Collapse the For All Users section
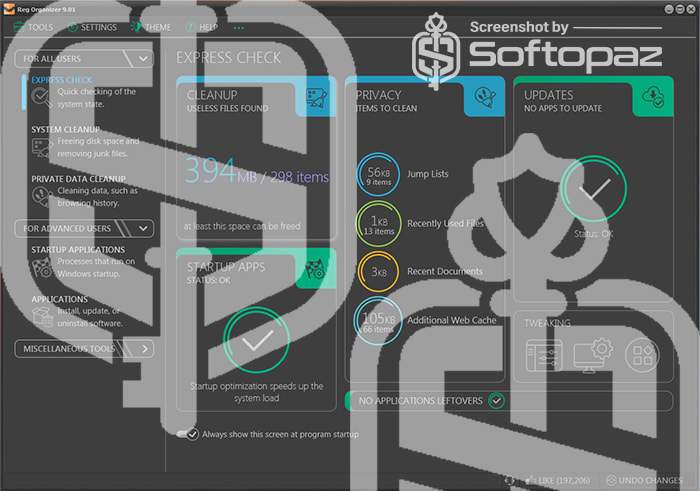Screen dimensions: 700x491 click(x=84, y=59)
